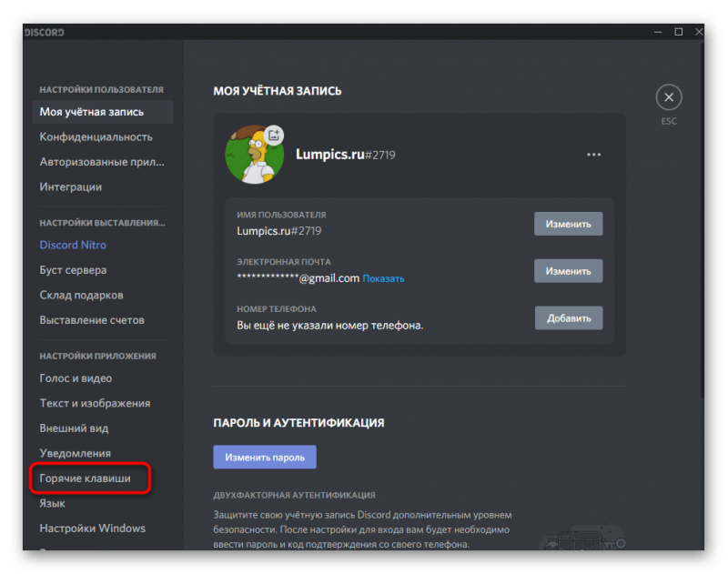The height and width of the screenshot is (574, 728).
Task: Select Авторизованные приложения in the sidebar
Action: point(103,162)
